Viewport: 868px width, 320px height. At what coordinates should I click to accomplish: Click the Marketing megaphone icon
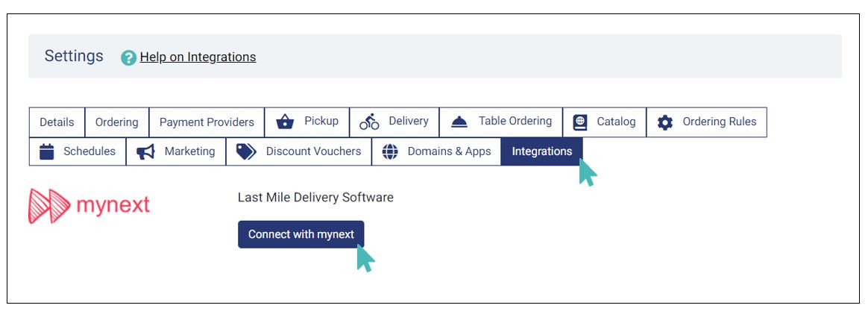click(x=145, y=151)
